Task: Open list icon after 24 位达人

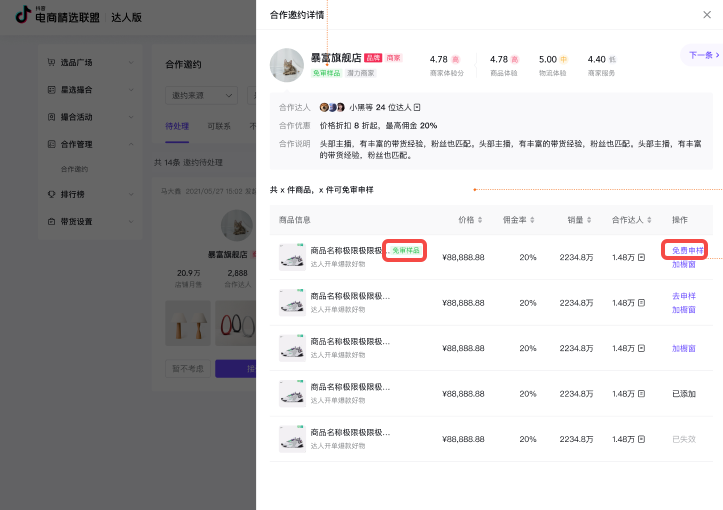Action: (x=417, y=107)
